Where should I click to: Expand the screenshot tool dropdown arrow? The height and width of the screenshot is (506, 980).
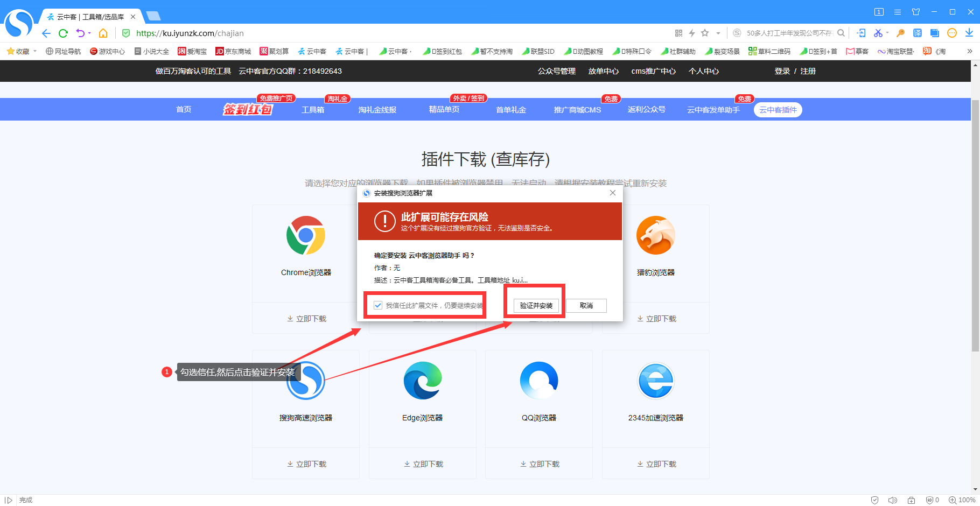click(x=887, y=33)
